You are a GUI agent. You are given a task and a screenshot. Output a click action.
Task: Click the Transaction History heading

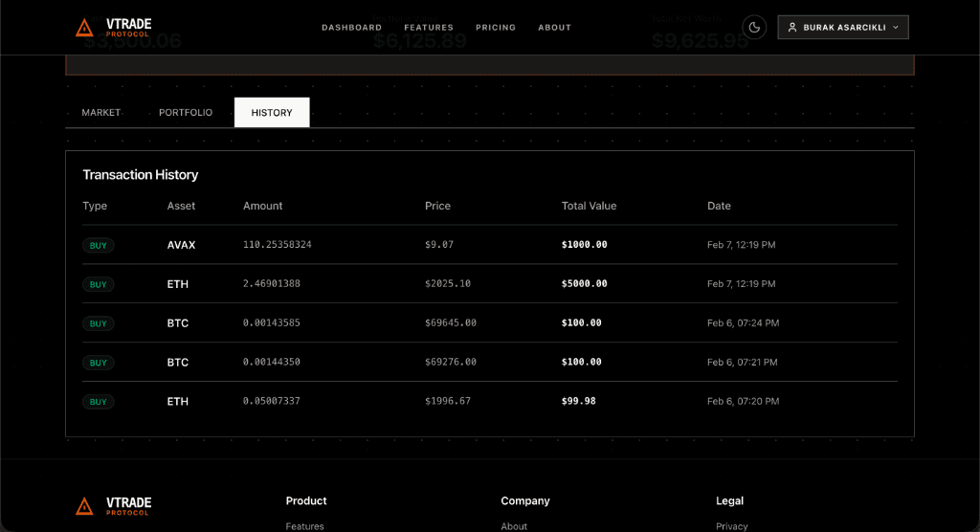tap(141, 175)
